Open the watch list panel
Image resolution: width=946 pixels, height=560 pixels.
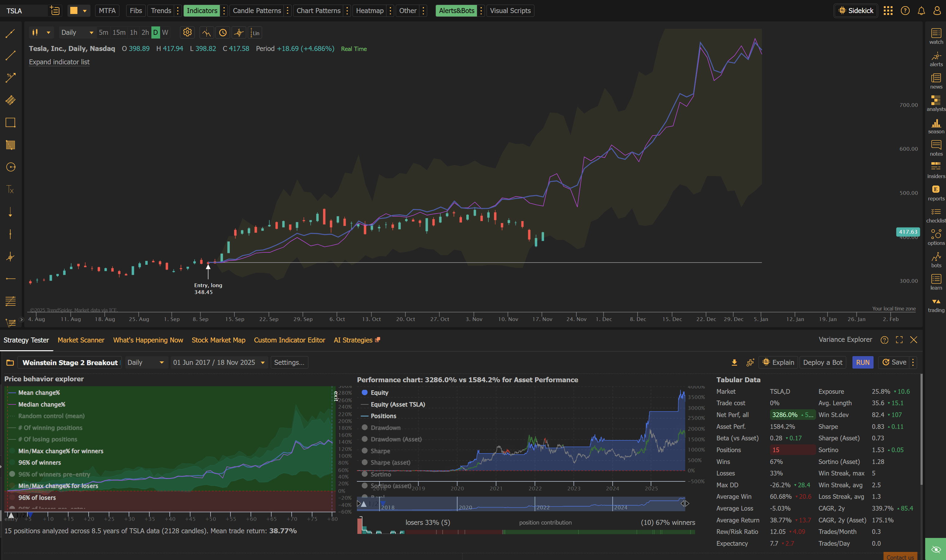coord(936,36)
